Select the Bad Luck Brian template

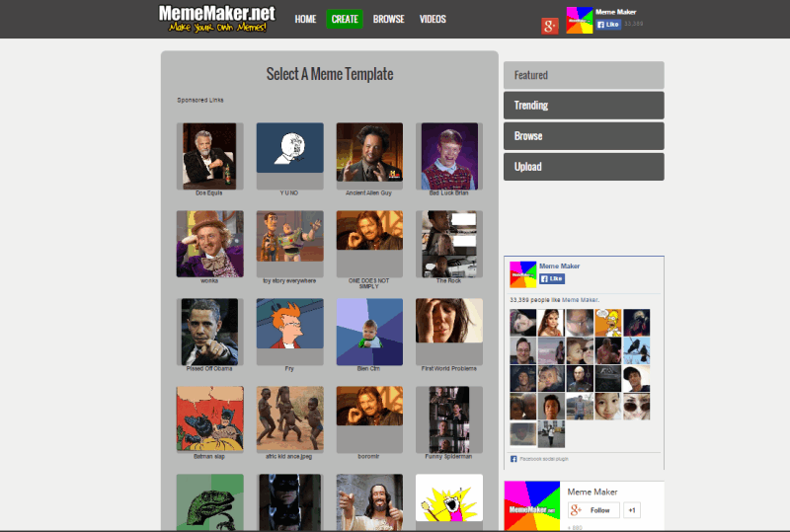(x=449, y=156)
